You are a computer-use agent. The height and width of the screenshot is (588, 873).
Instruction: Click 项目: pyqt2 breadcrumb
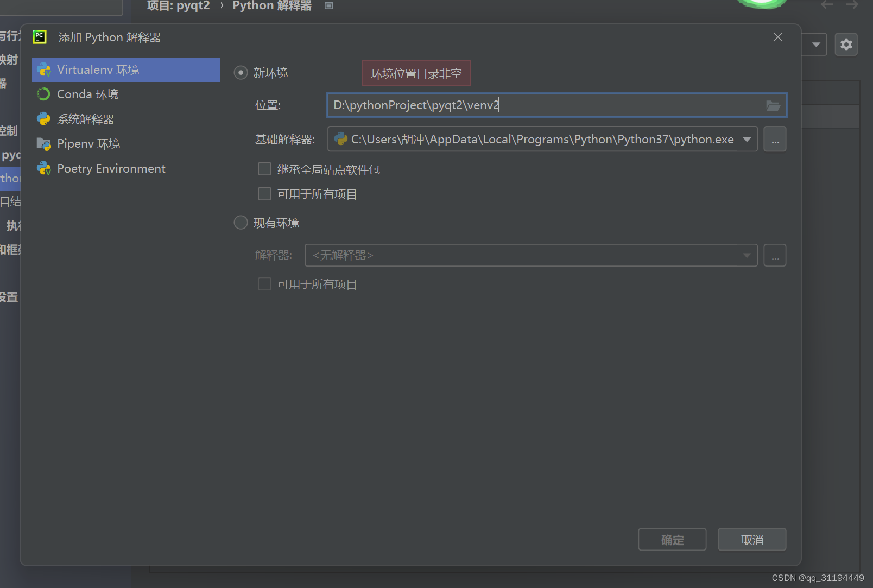click(178, 5)
